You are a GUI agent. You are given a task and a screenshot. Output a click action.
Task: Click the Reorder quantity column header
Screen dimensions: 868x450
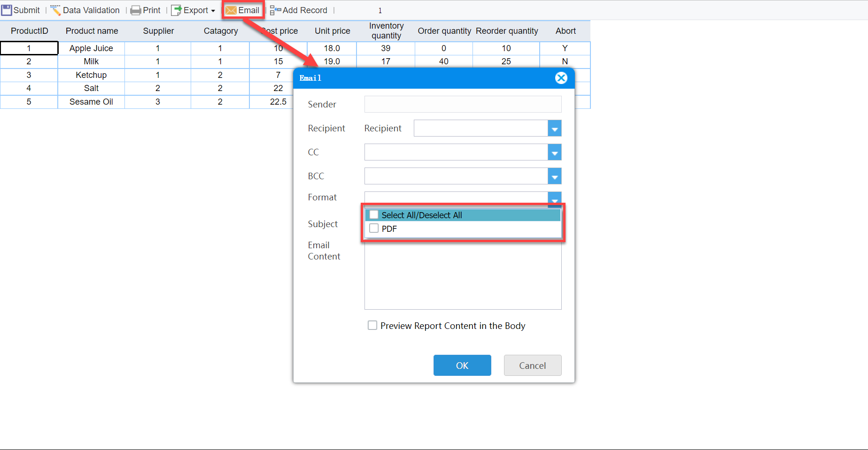[506, 31]
